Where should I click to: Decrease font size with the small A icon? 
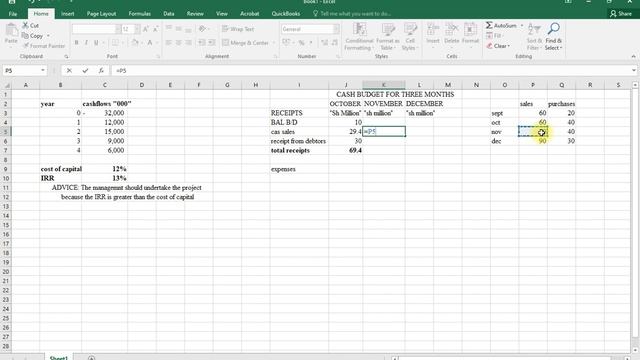156,29
